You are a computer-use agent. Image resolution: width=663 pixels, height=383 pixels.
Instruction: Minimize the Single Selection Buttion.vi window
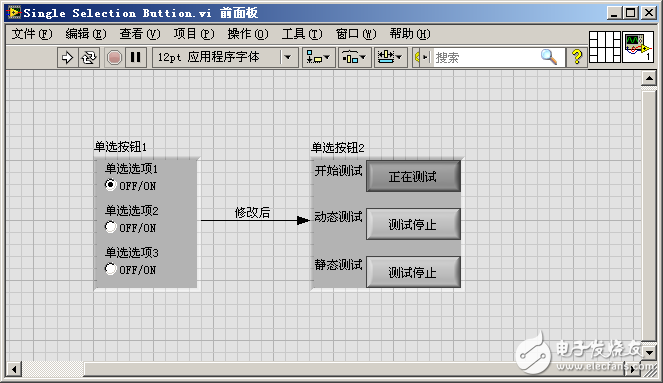coord(614,13)
